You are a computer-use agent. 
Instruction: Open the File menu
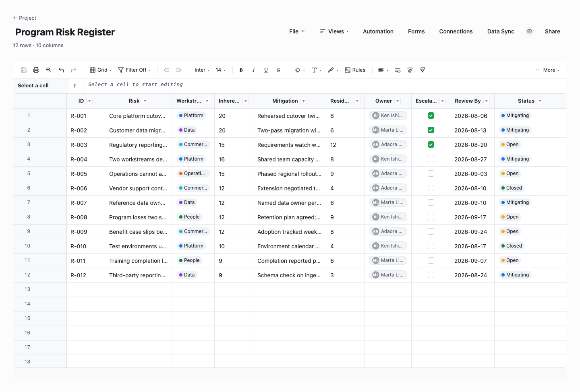(x=297, y=31)
